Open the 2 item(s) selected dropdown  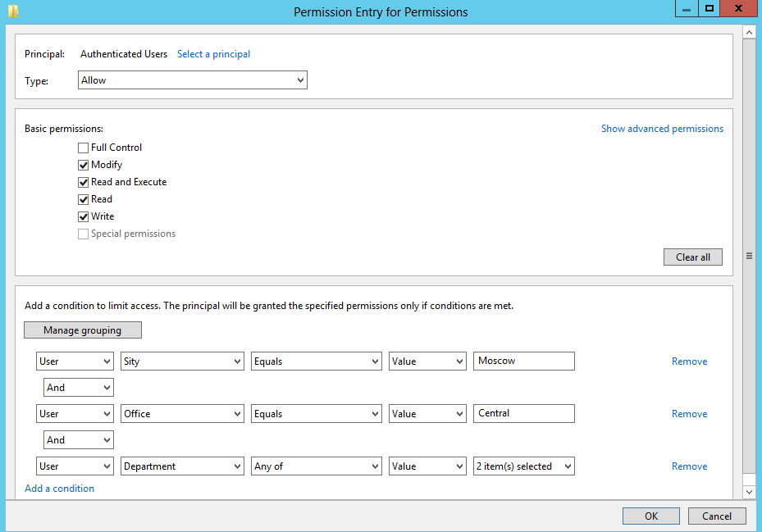tap(524, 466)
